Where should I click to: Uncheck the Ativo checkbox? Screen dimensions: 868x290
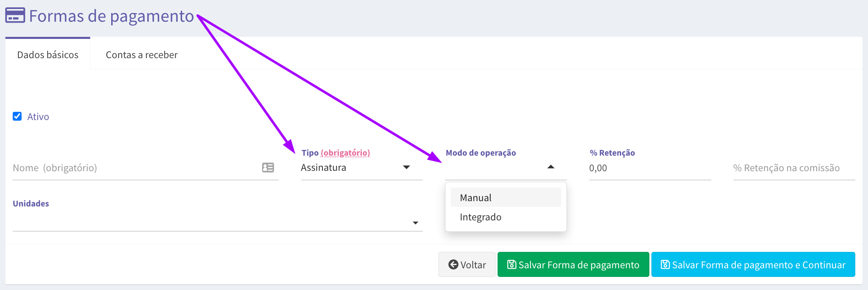(x=17, y=116)
